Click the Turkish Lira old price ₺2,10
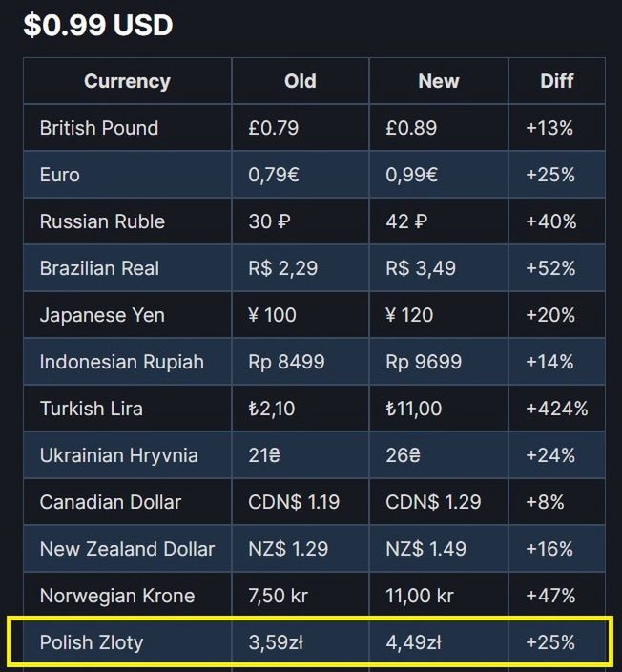 [272, 409]
